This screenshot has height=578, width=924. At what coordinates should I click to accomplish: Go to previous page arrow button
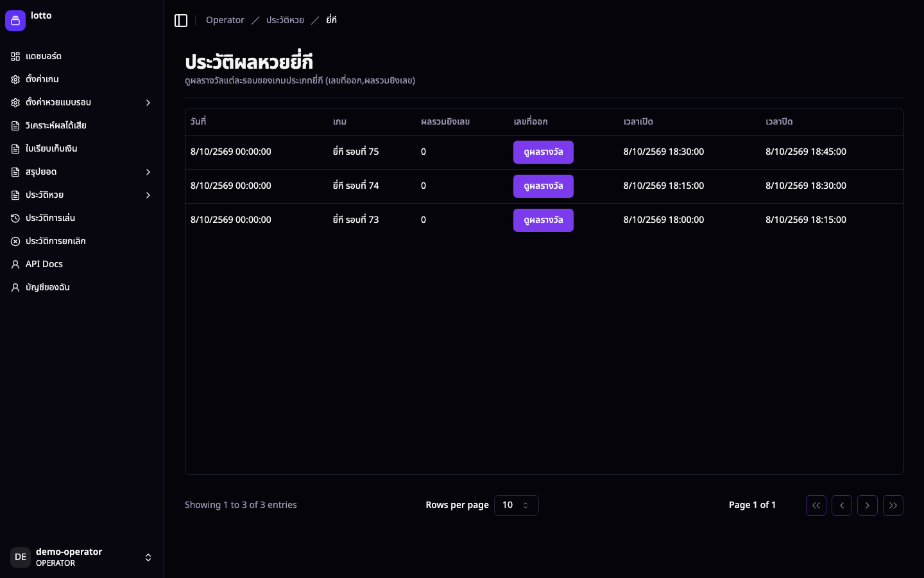pos(842,505)
